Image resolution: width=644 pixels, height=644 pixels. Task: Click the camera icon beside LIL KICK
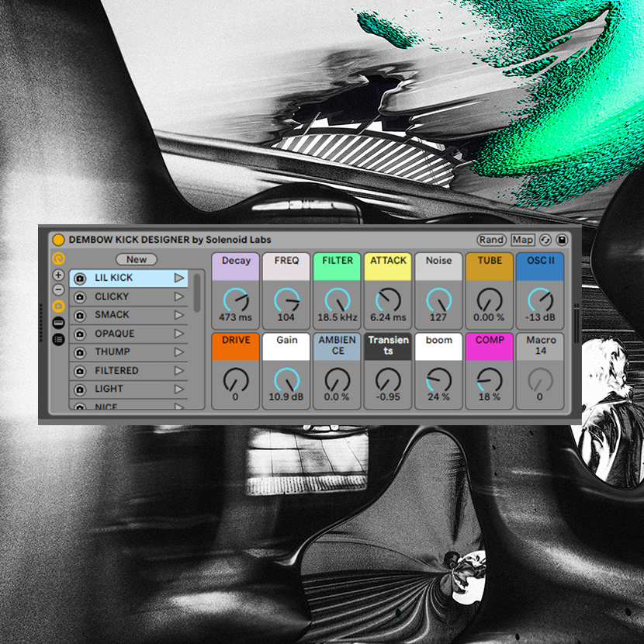pyautogui.click(x=80, y=279)
